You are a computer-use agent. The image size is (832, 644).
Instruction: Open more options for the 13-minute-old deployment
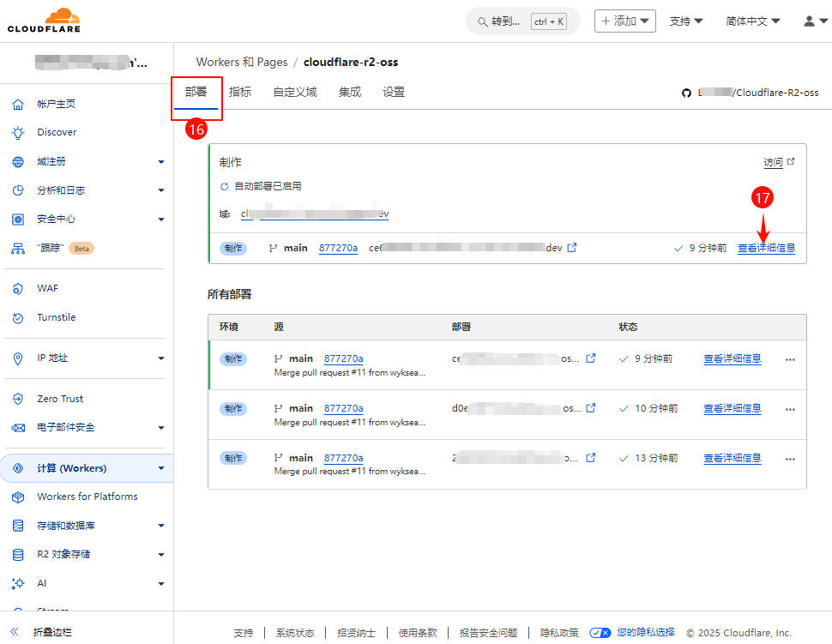[x=790, y=458]
